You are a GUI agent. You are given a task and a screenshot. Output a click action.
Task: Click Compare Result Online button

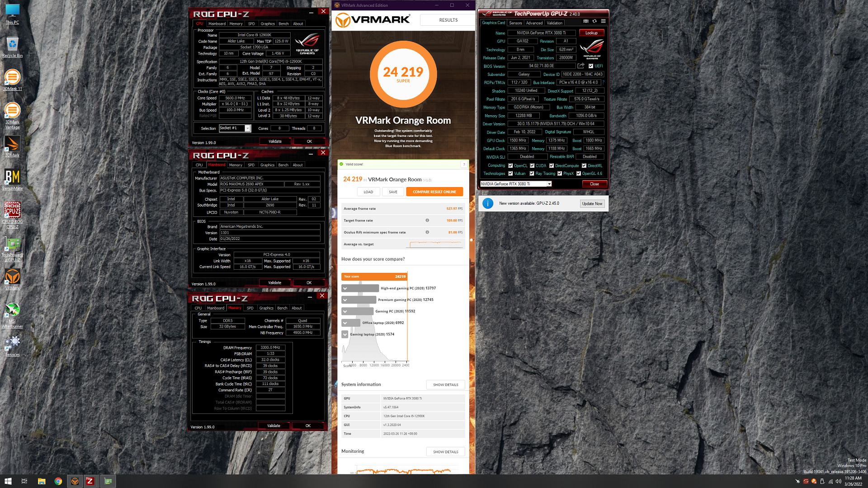[x=434, y=192]
